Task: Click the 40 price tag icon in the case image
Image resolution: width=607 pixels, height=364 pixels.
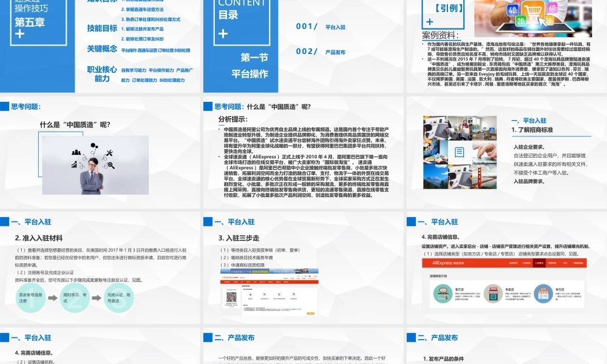Action: tap(512, 9)
